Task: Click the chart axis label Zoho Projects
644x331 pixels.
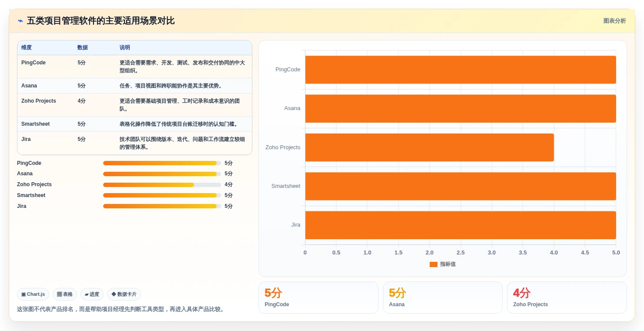Action: coord(283,147)
